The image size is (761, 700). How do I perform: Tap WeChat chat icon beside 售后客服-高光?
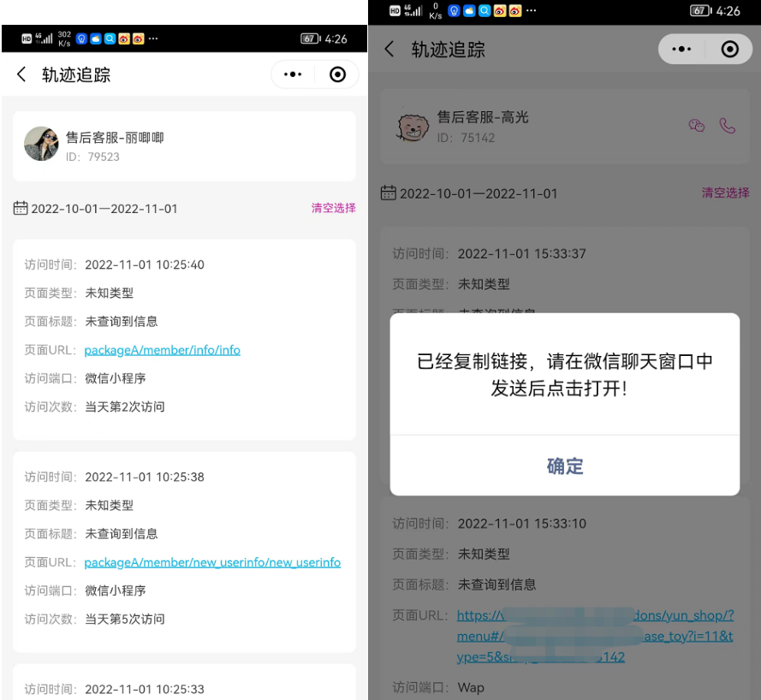click(x=697, y=126)
